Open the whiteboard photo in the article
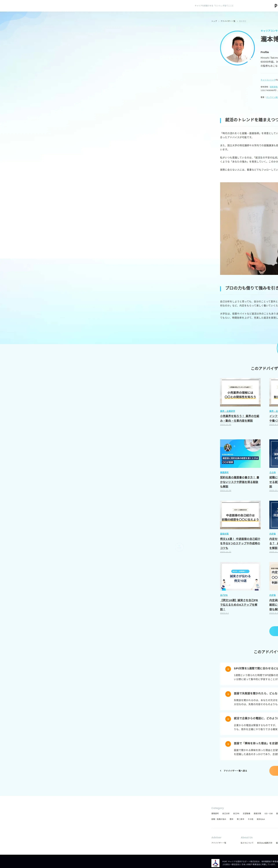 [x=249, y=228]
